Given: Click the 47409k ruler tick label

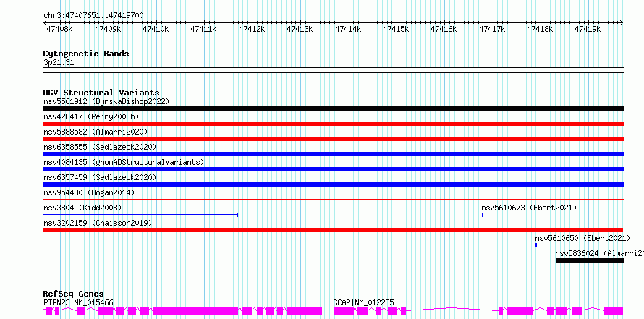Looking at the screenshot, I should (x=108, y=29).
